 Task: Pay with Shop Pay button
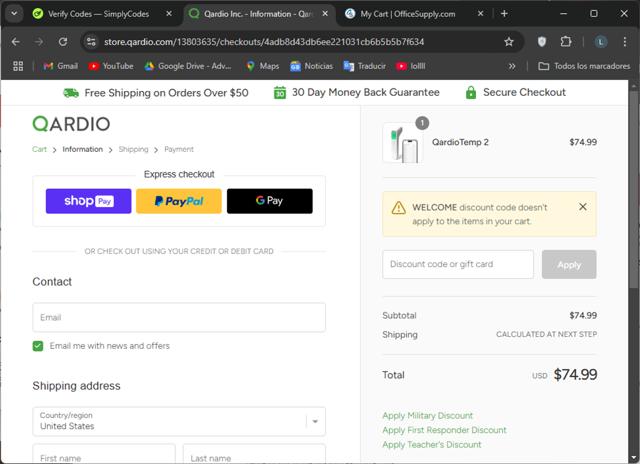pos(89,201)
